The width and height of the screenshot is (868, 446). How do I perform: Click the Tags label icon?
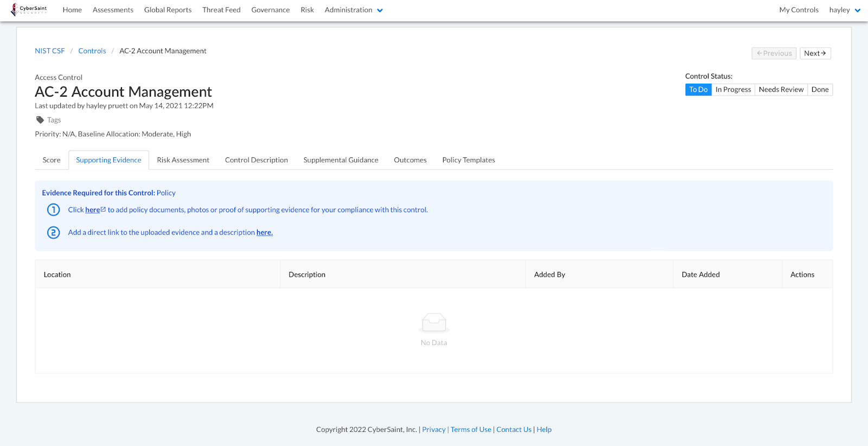40,120
